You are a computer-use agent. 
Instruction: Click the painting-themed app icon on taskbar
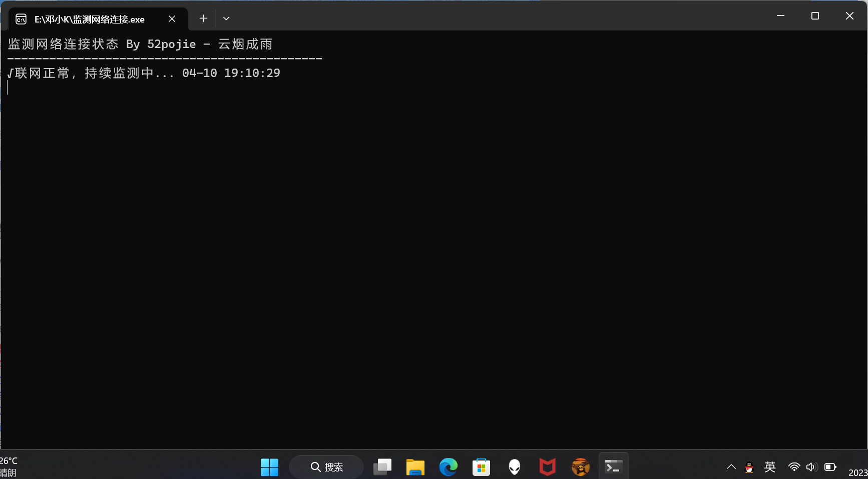(580, 467)
